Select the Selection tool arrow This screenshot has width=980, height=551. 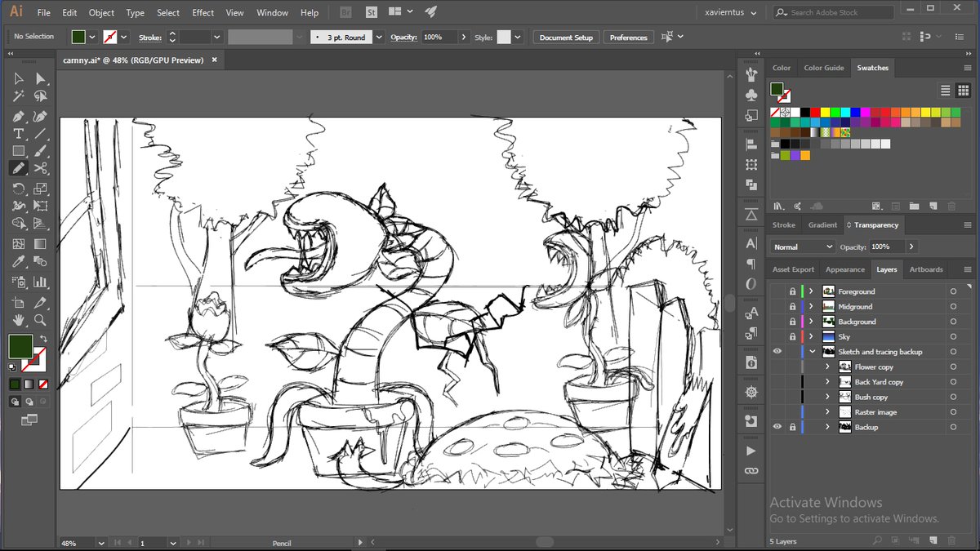19,78
